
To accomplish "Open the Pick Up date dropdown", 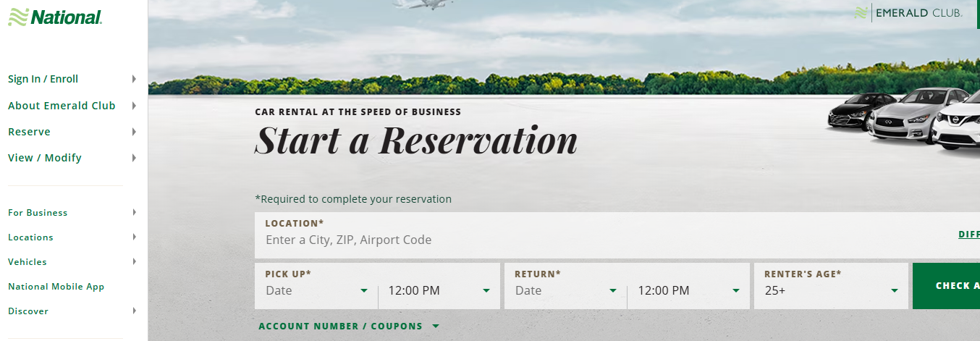I will [x=317, y=291].
